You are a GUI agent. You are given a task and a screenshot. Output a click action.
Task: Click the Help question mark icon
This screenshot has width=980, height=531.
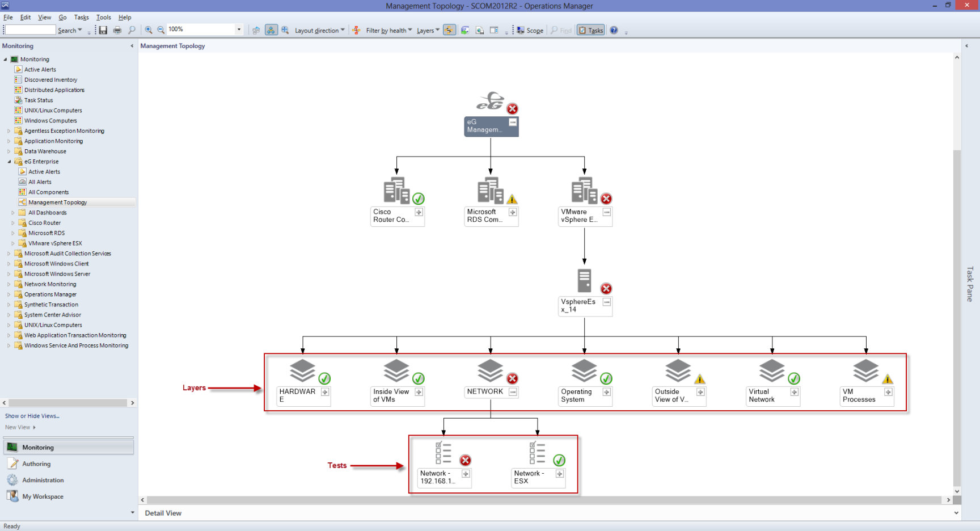[x=614, y=30]
